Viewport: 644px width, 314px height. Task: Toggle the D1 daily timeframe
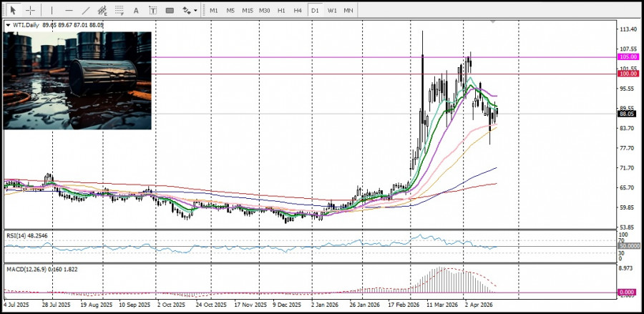315,10
